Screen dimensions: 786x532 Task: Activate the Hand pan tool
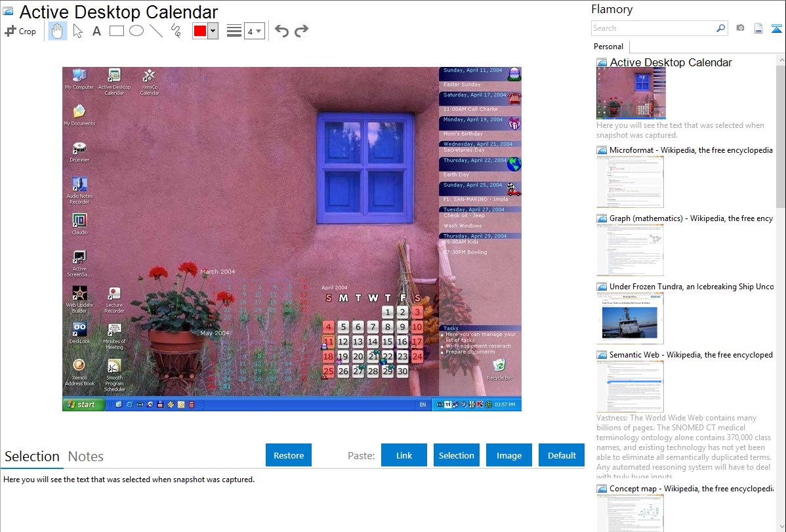[x=57, y=31]
